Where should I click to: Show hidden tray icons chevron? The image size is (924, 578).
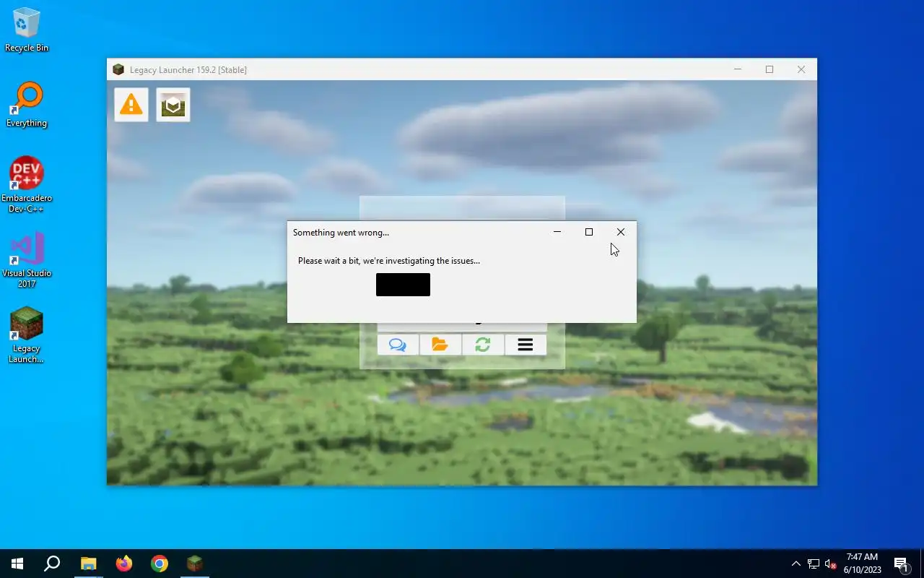[796, 564]
